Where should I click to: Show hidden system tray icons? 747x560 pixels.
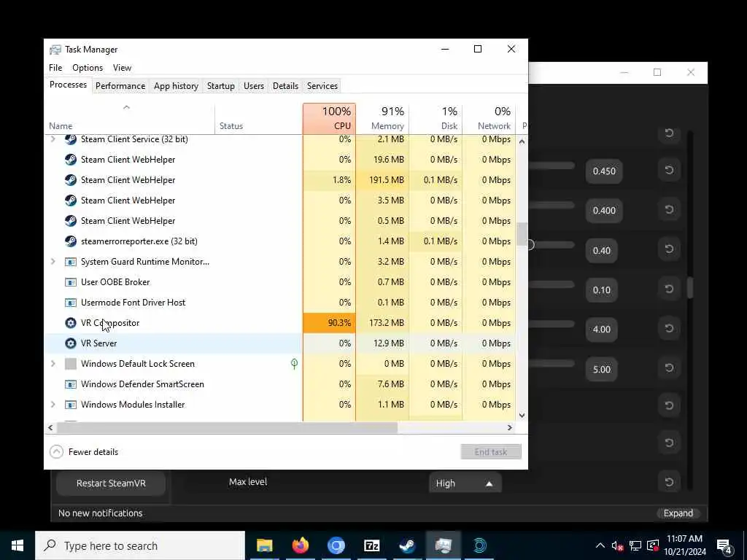[x=600, y=545]
